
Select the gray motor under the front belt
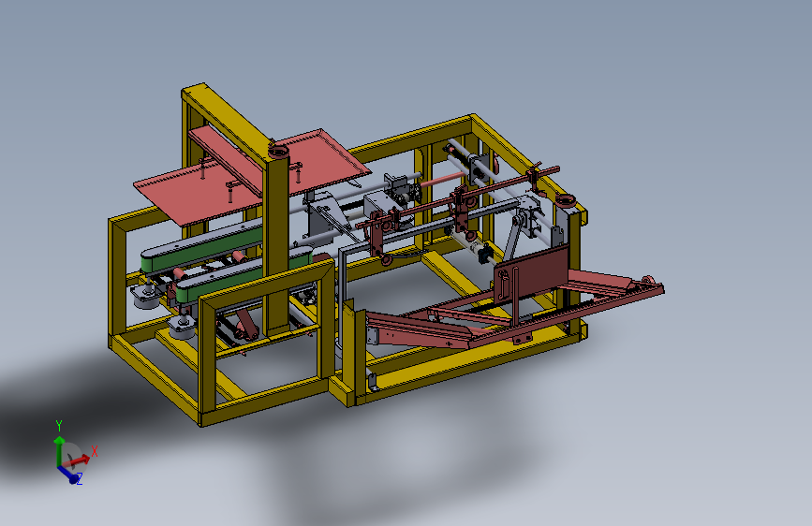[182, 328]
